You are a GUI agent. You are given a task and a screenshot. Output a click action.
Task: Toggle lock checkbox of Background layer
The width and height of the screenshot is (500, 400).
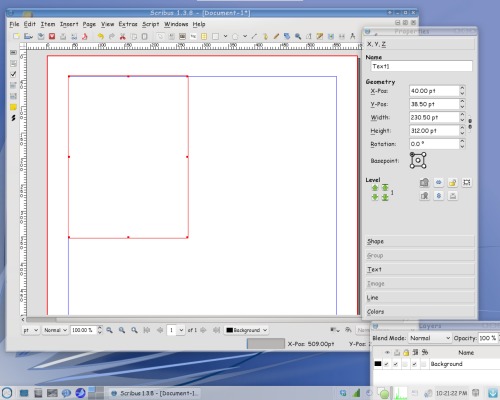pyautogui.click(x=405, y=364)
